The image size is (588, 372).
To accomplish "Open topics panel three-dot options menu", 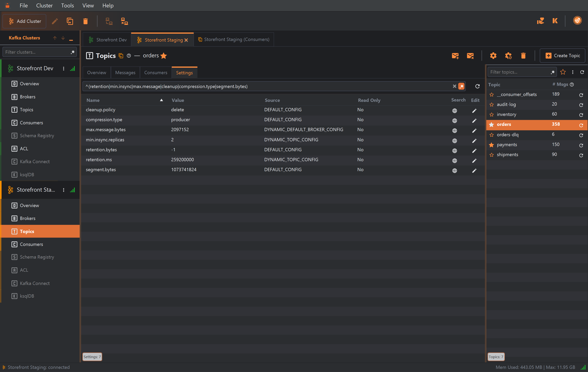I will pyautogui.click(x=573, y=72).
